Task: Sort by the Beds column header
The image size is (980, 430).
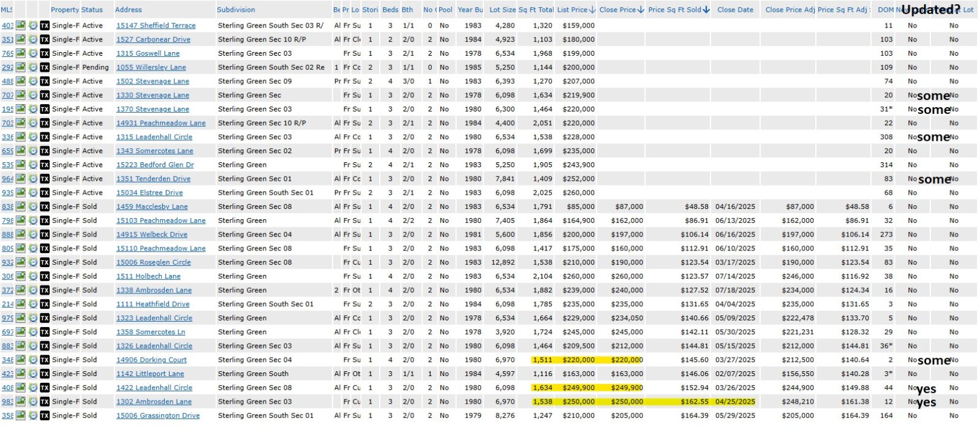Action: click(390, 10)
